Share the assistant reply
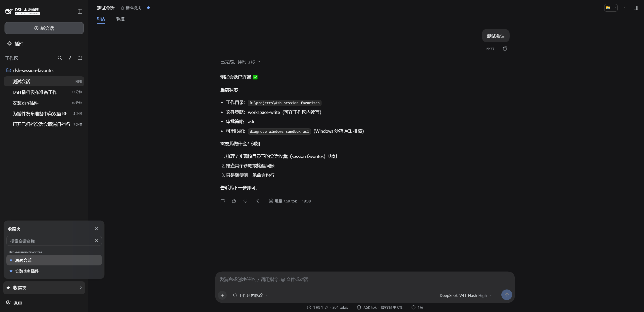This screenshot has height=312, width=644. [x=257, y=201]
